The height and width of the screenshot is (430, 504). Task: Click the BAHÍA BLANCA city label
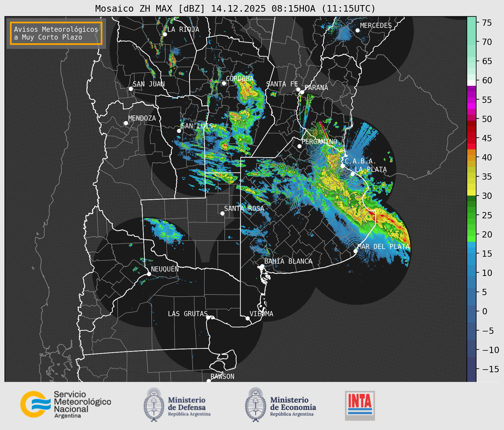[288, 261]
